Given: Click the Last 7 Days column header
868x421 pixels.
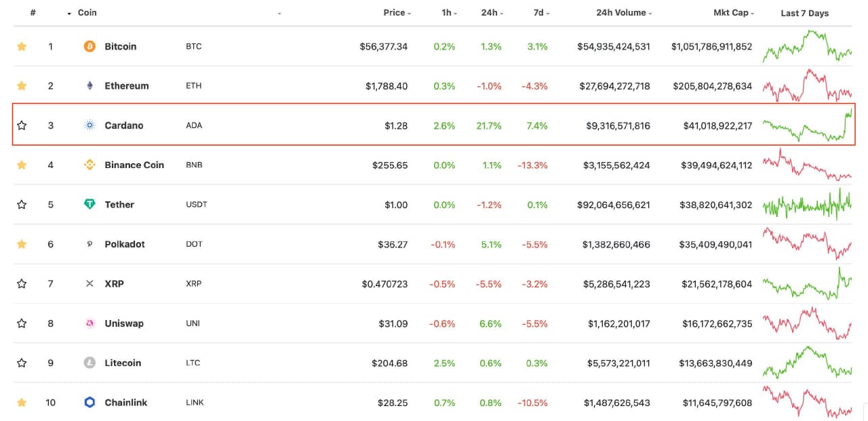Looking at the screenshot, I should pyautogui.click(x=804, y=13).
